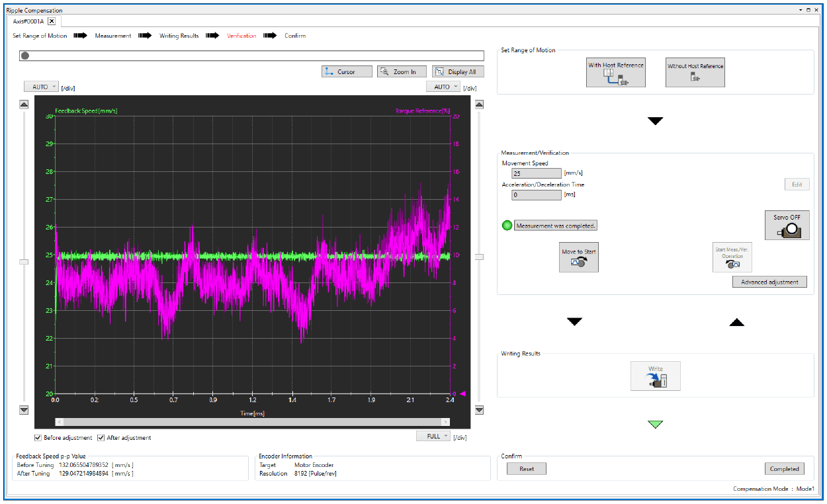Open the left AUTO scale dropdown

[41, 87]
